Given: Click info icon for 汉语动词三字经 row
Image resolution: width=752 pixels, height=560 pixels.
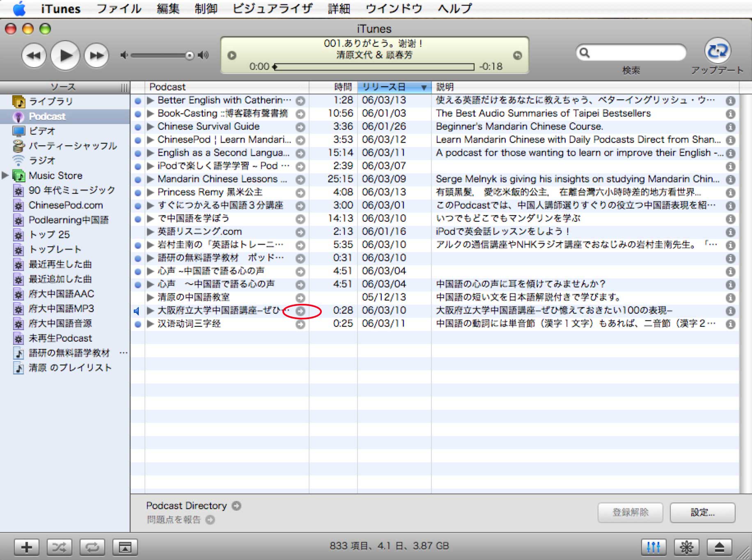Looking at the screenshot, I should 730,324.
